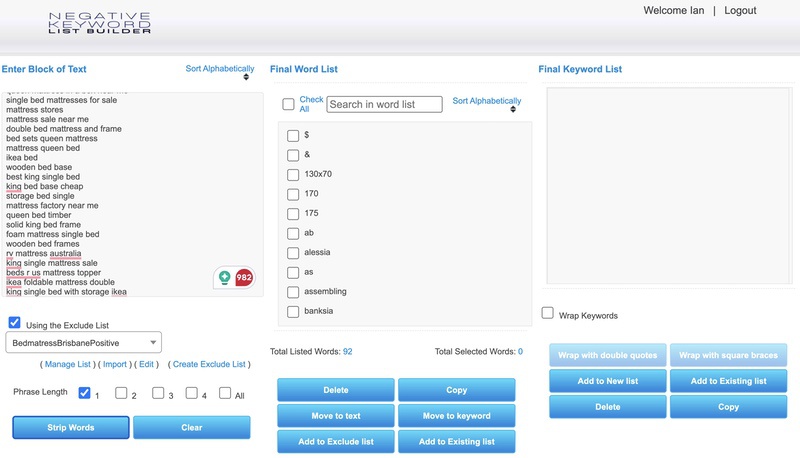This screenshot has height=458, width=800.
Task: Click the line 'mattress stores' in text block
Action: 35,110
